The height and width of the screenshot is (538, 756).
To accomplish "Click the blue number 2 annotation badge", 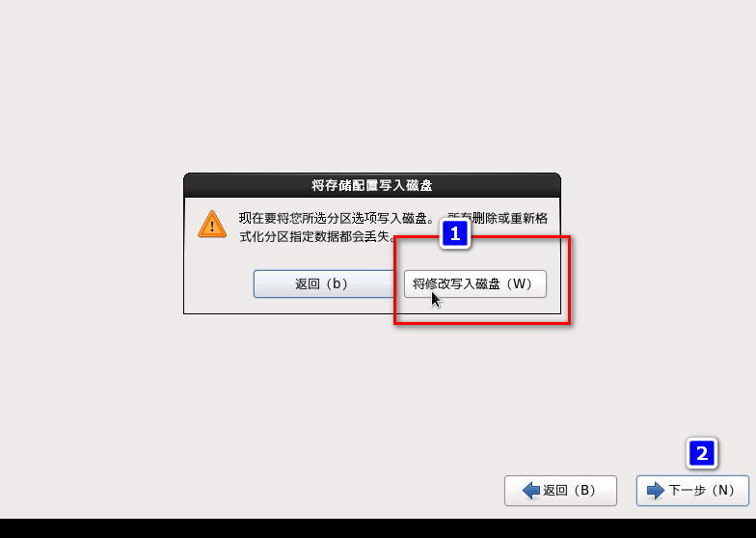I will (x=702, y=453).
